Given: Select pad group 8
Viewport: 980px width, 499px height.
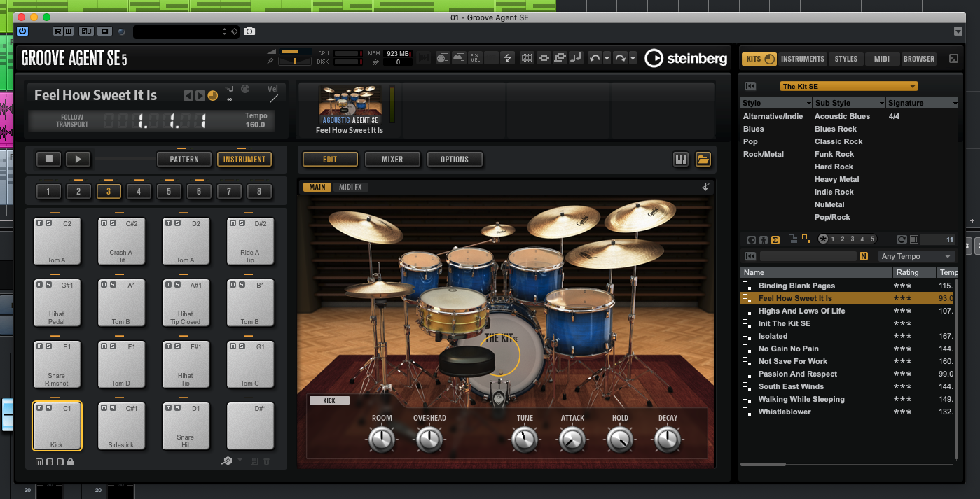Looking at the screenshot, I should click(259, 191).
